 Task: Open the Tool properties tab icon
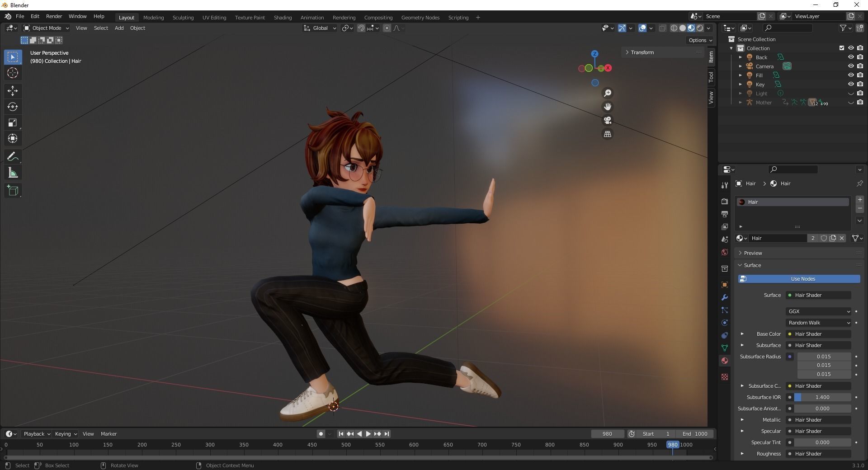(x=725, y=185)
